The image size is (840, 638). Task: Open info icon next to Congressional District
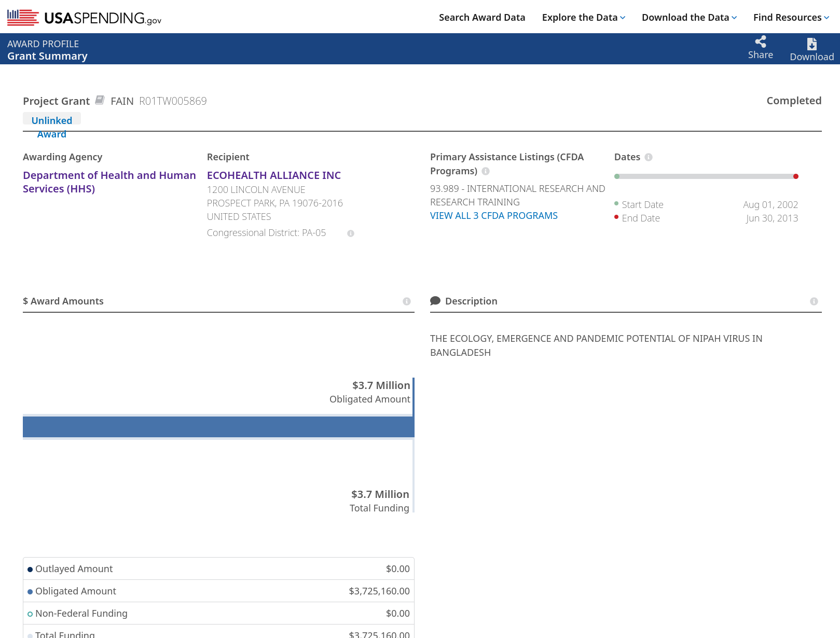tap(351, 233)
